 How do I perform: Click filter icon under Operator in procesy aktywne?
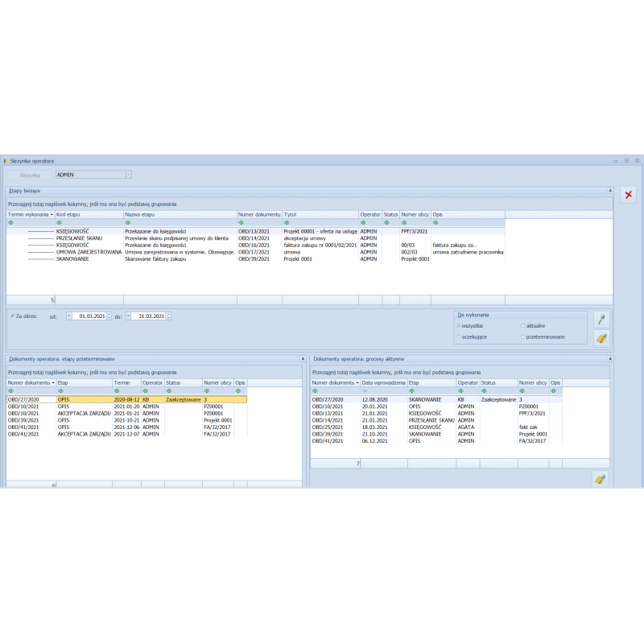point(460,391)
